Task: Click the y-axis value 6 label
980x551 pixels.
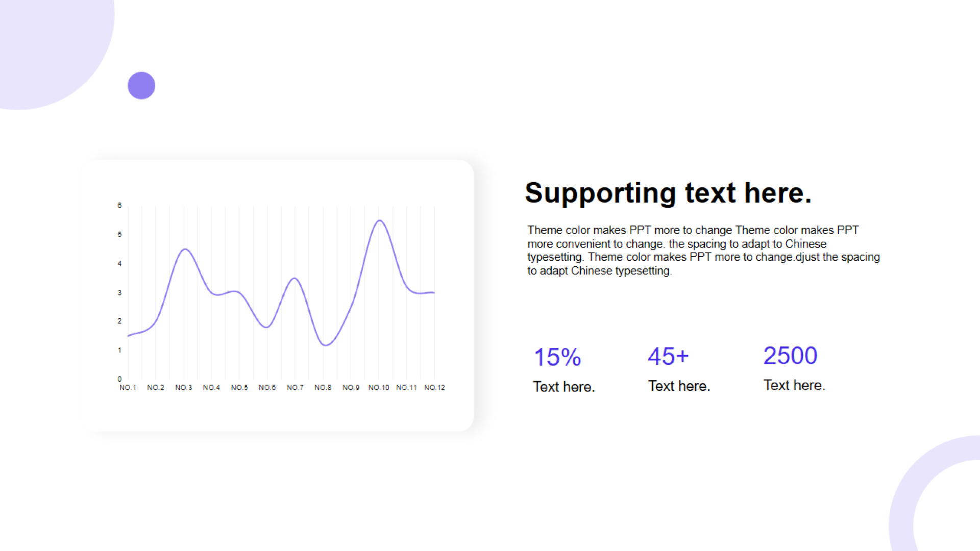Action: click(119, 206)
